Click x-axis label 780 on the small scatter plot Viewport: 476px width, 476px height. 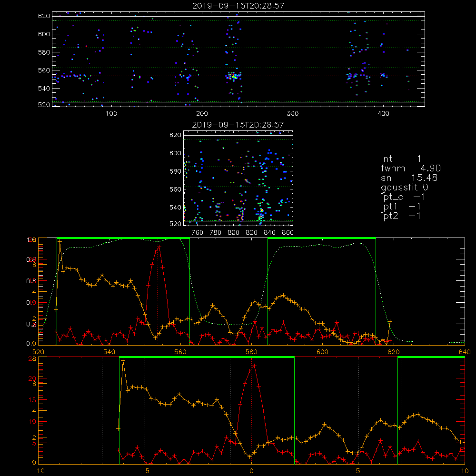pos(216,233)
